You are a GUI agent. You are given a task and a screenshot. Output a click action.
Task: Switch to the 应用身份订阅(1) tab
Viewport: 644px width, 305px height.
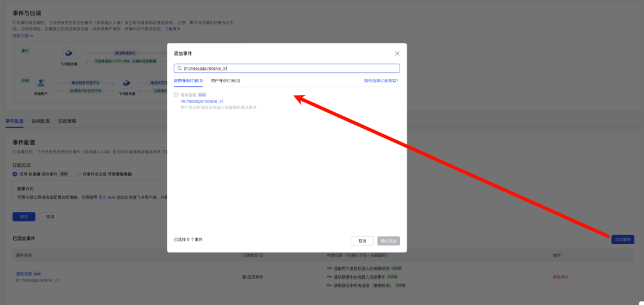[x=188, y=81]
